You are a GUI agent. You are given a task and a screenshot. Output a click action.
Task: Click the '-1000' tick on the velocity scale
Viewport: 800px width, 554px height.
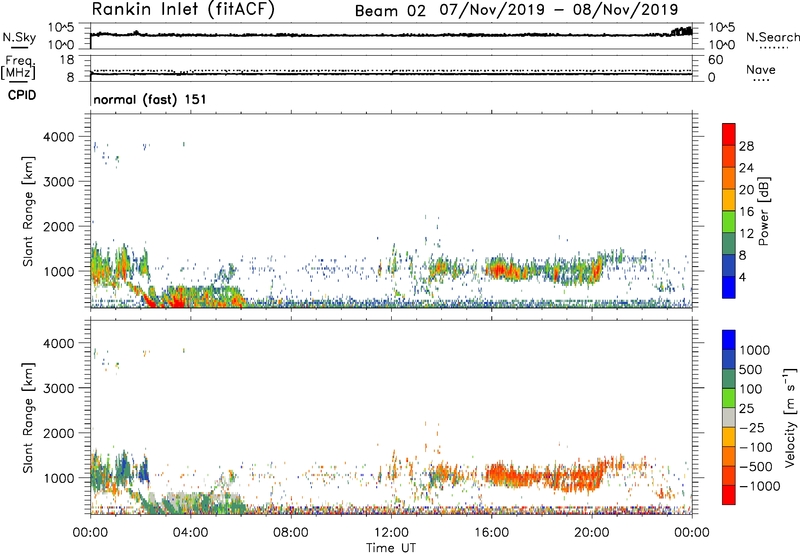click(x=760, y=486)
